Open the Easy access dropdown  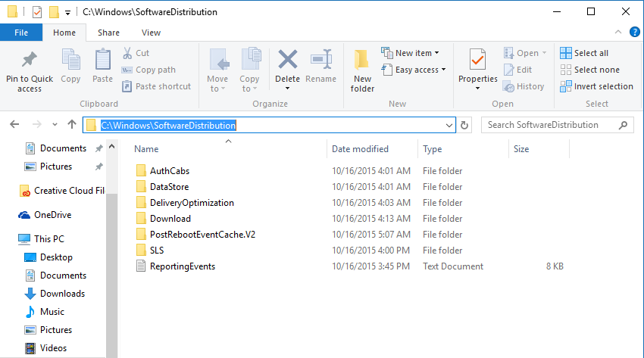pyautogui.click(x=420, y=70)
